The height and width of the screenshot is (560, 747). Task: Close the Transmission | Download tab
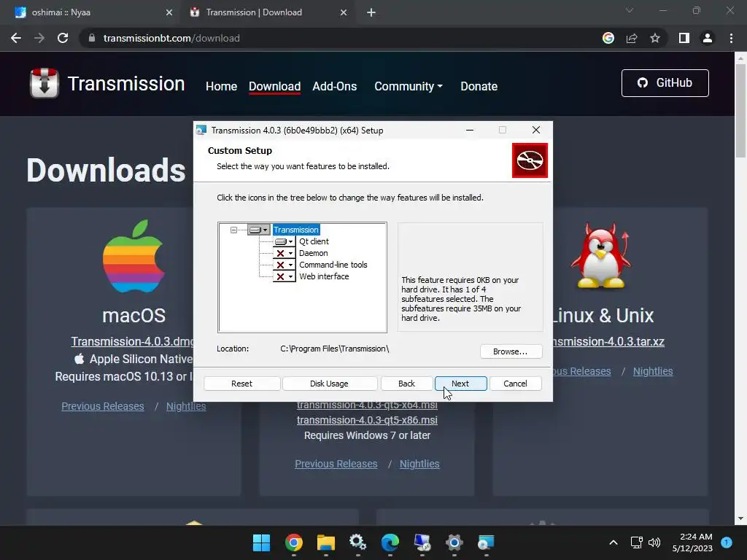[x=344, y=13]
